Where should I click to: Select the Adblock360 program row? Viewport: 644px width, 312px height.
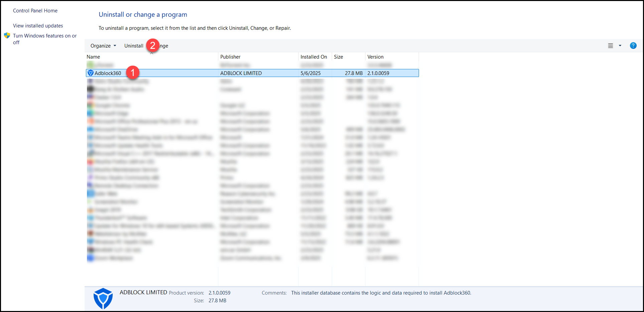click(x=252, y=73)
